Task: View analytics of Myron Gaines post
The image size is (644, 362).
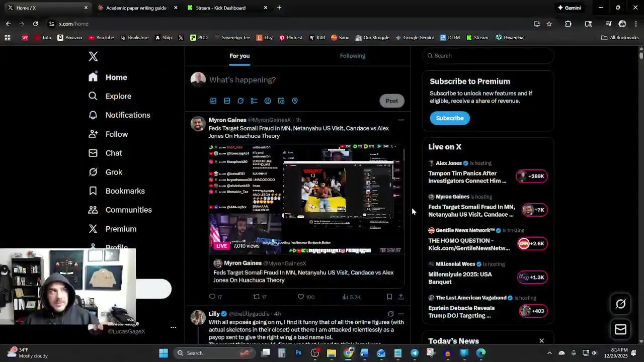Action: click(x=351, y=297)
